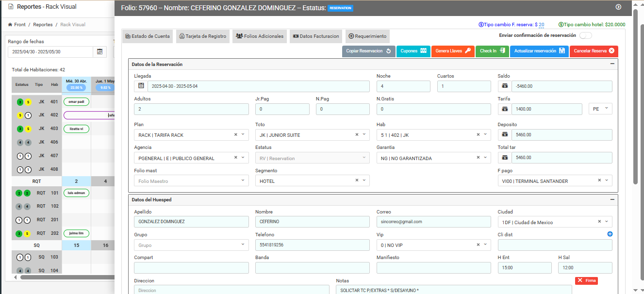Click the Reportes document icon in the page title

[x=11, y=7]
